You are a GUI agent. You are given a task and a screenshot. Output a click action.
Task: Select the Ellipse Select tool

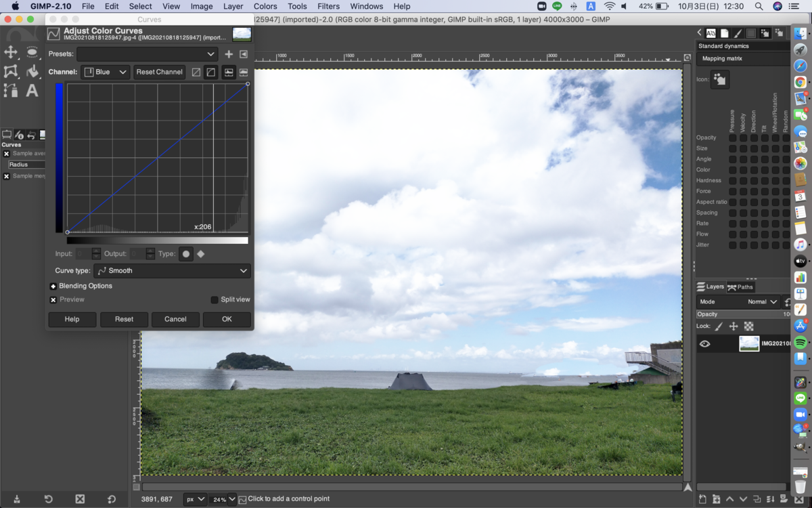coord(32,52)
